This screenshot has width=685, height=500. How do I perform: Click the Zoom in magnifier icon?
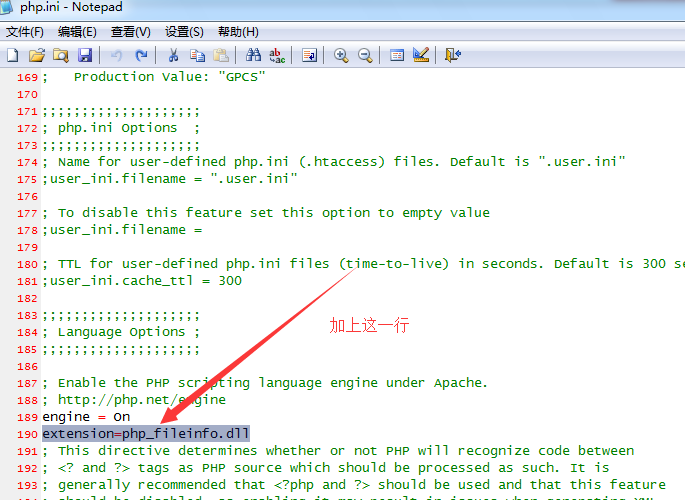tap(341, 55)
